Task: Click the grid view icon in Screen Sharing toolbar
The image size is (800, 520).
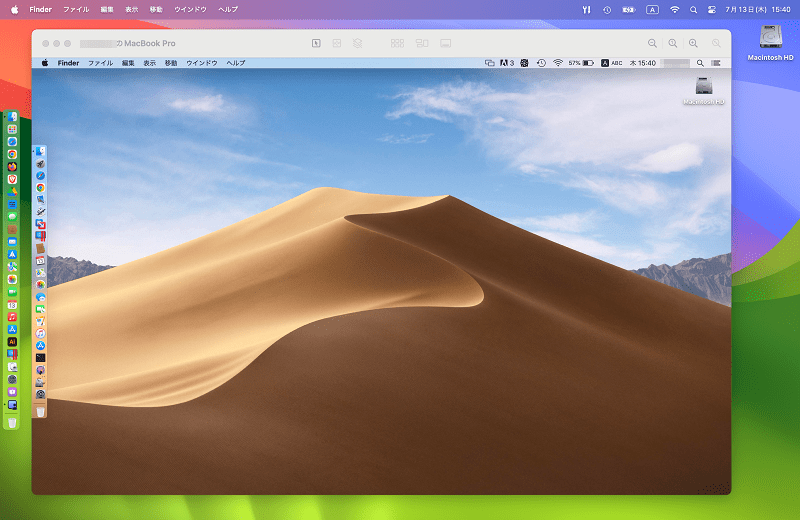Action: tap(397, 43)
